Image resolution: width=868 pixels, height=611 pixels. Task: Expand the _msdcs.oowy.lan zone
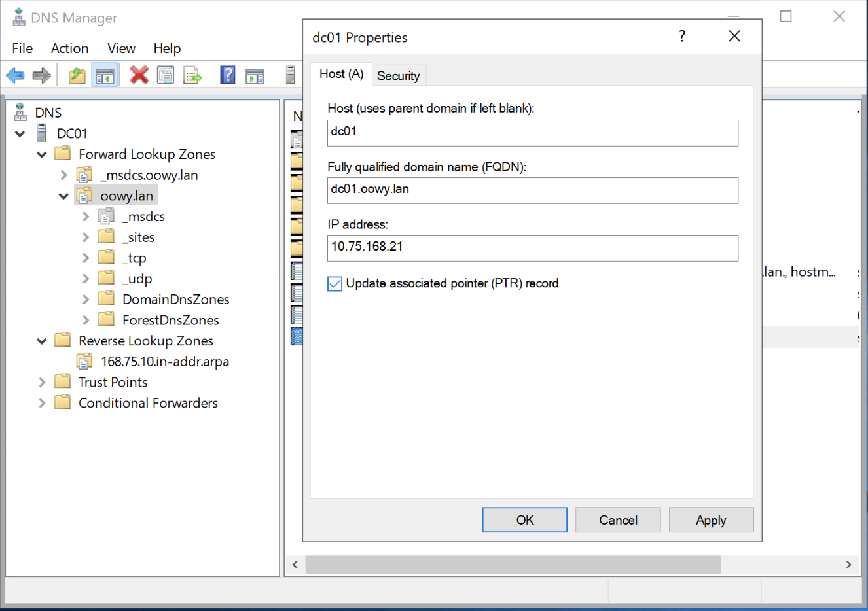pyautogui.click(x=63, y=175)
